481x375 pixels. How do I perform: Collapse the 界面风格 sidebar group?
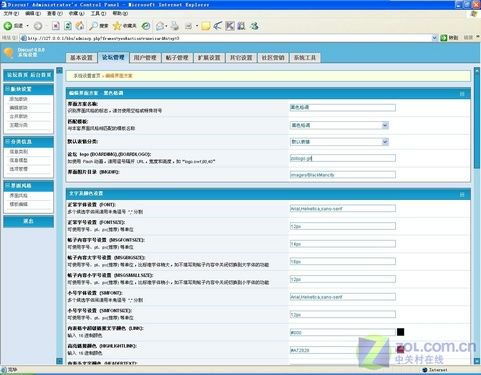(x=7, y=185)
